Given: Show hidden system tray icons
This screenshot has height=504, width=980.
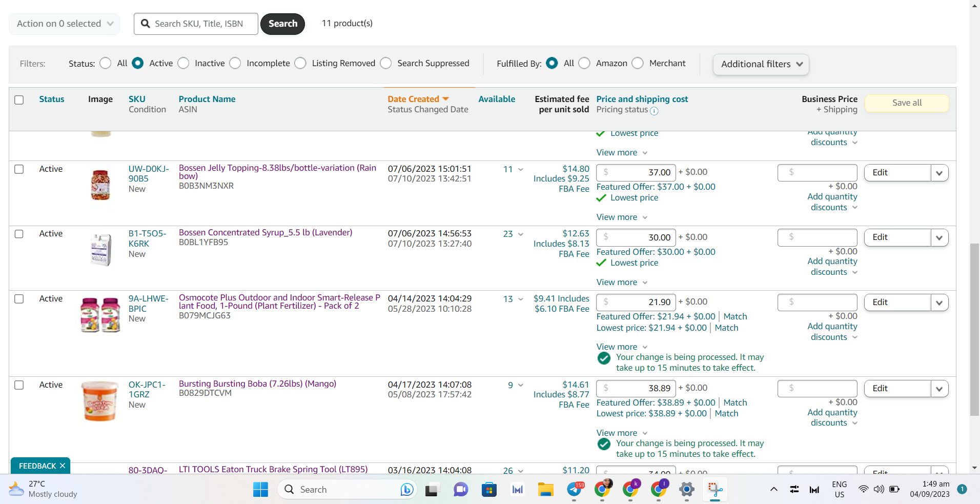Looking at the screenshot, I should click(x=774, y=489).
